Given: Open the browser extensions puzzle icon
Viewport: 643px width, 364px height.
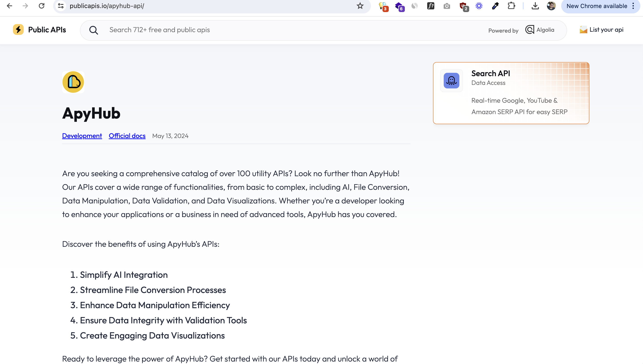Looking at the screenshot, I should 511,6.
